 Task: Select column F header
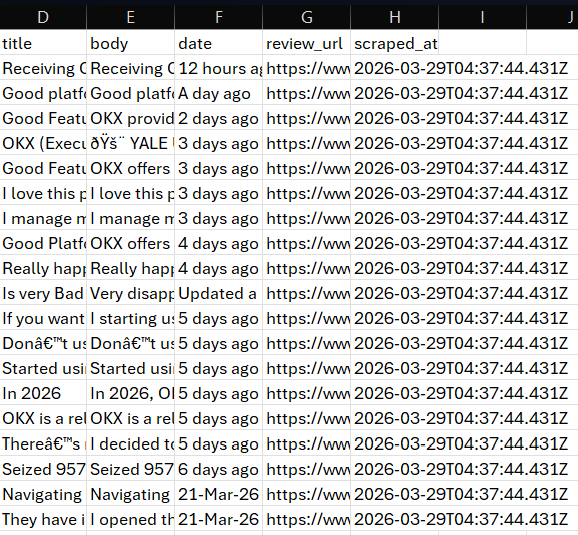tap(218, 17)
